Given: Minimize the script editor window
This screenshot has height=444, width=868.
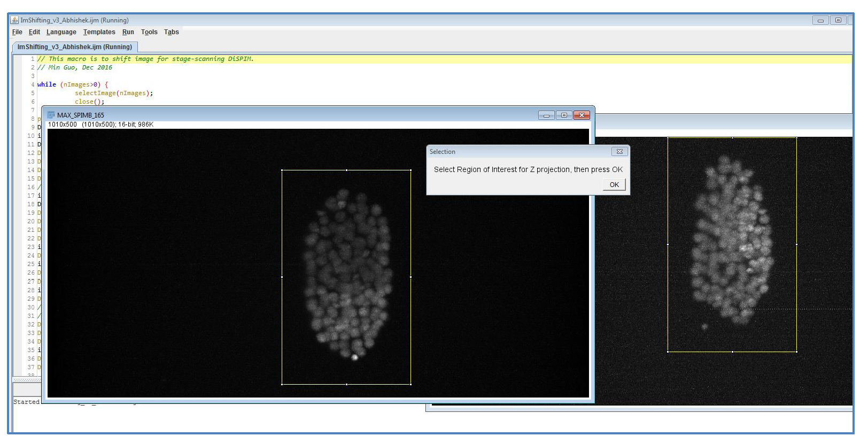Looking at the screenshot, I should (x=820, y=20).
